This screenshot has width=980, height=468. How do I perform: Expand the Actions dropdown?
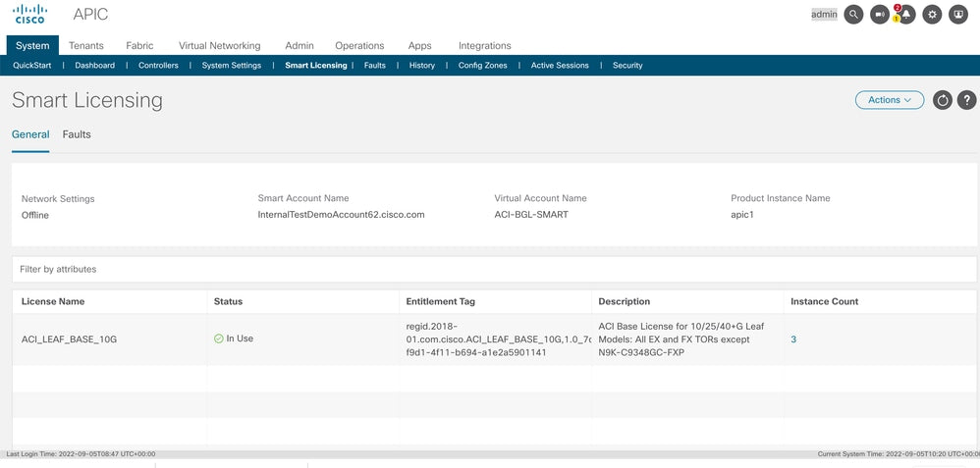click(x=890, y=100)
